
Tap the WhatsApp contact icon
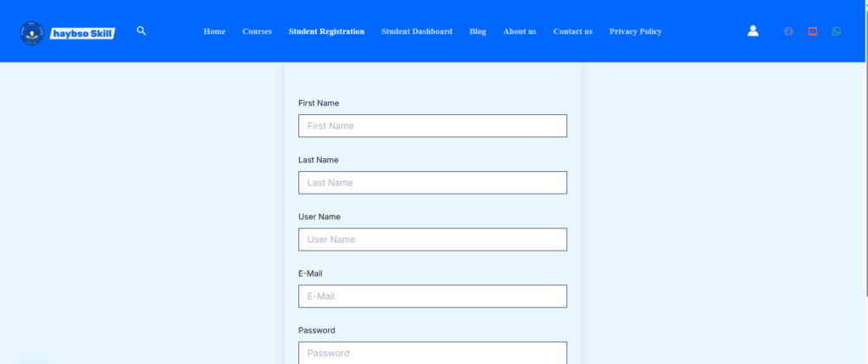click(837, 31)
